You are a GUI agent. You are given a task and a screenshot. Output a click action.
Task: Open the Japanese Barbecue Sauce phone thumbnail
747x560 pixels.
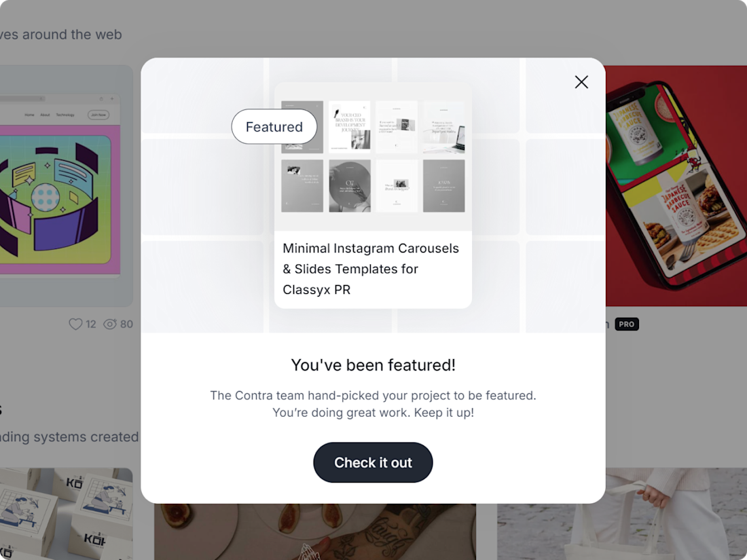(672, 185)
